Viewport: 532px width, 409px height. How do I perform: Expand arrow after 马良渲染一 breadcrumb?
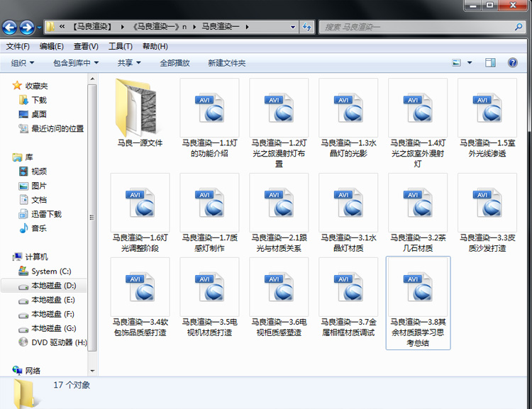tap(247, 26)
